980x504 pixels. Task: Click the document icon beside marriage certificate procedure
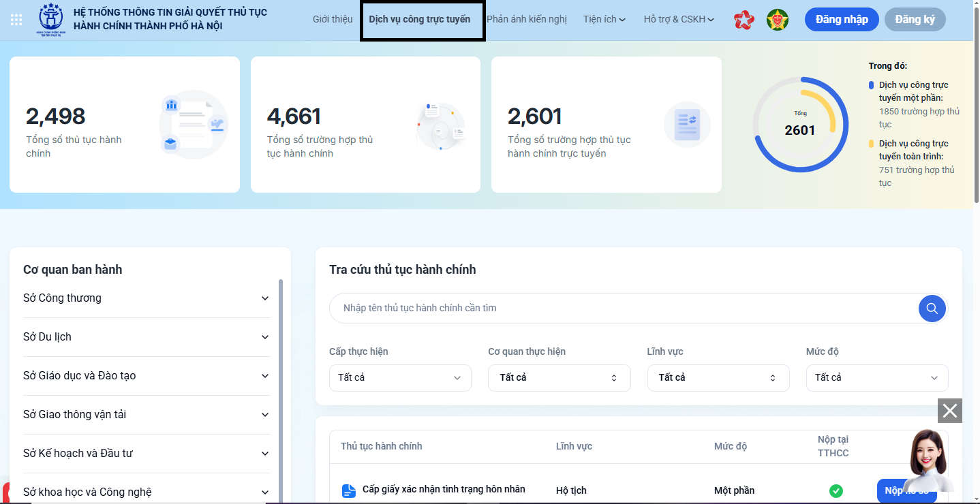click(349, 490)
